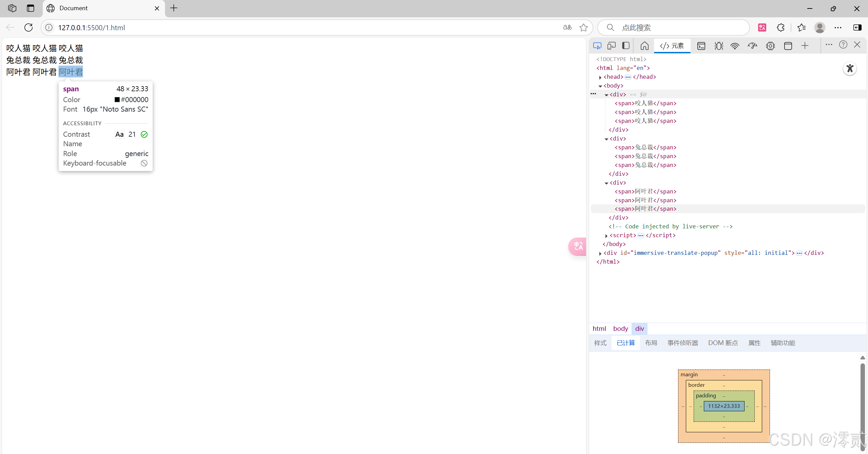Screen dimensions: 868x454
Task: Toggle the DevTools sidebar panel icon
Action: [x=626, y=46]
